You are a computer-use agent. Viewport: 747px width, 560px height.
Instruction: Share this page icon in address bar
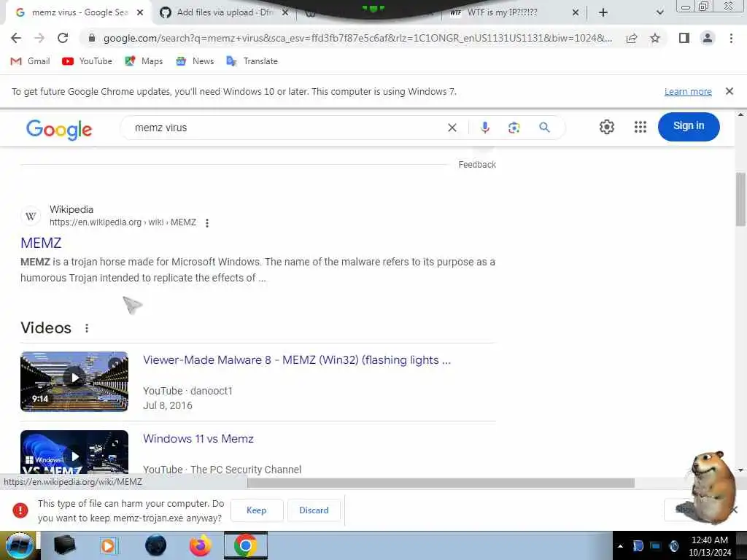632,38
